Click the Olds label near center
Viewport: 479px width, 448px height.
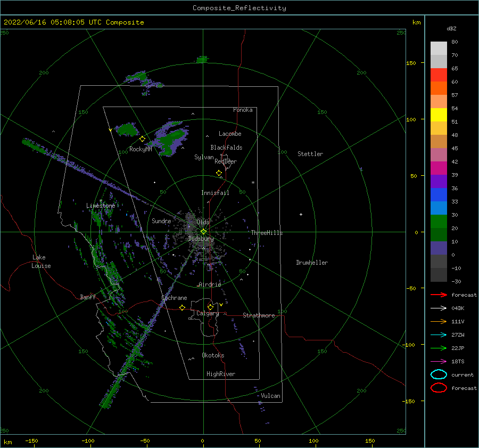(203, 222)
